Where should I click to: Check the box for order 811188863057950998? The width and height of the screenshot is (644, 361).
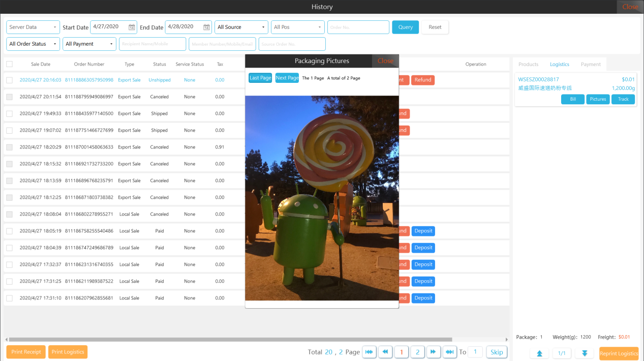point(9,80)
